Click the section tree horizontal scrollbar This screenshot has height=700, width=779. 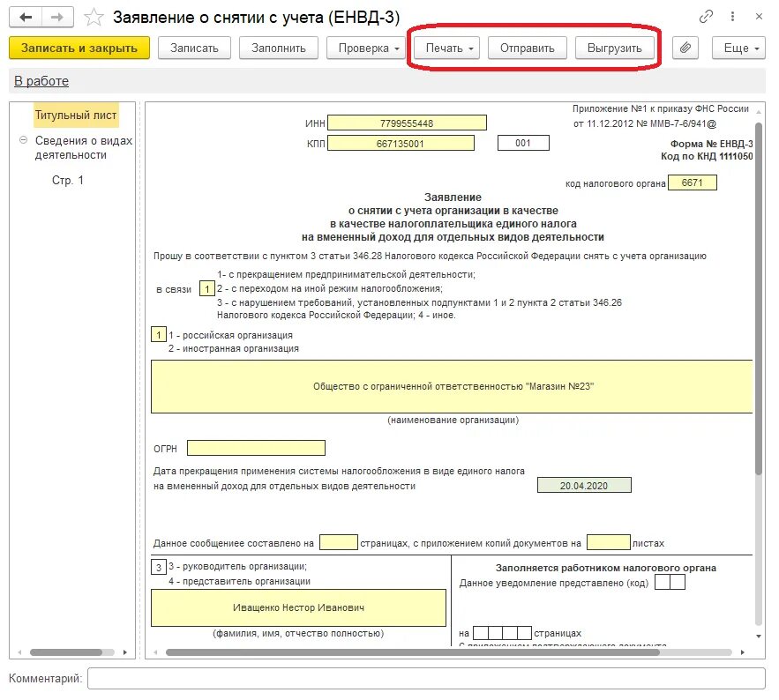(x=66, y=652)
